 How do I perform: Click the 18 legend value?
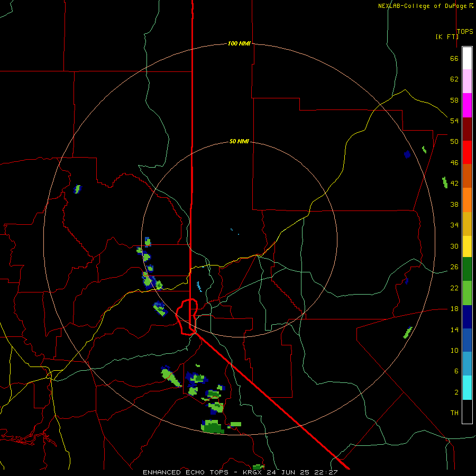click(x=454, y=309)
